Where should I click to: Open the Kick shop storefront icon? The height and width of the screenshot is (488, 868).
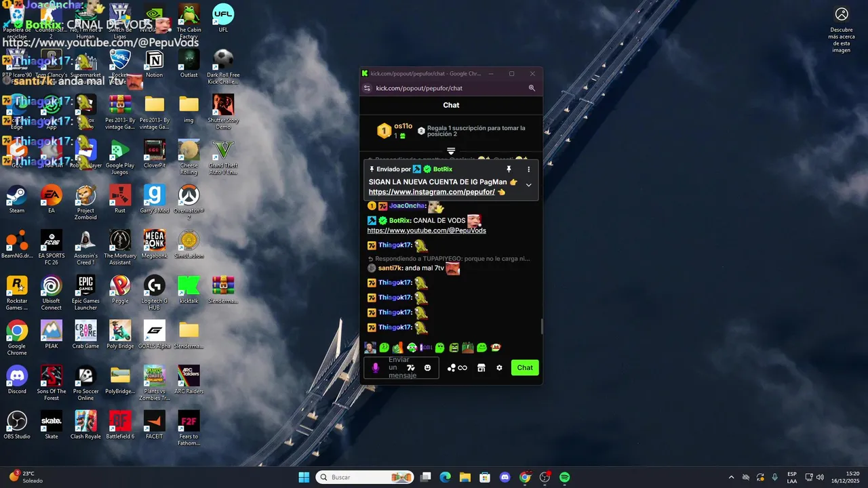pos(481,367)
